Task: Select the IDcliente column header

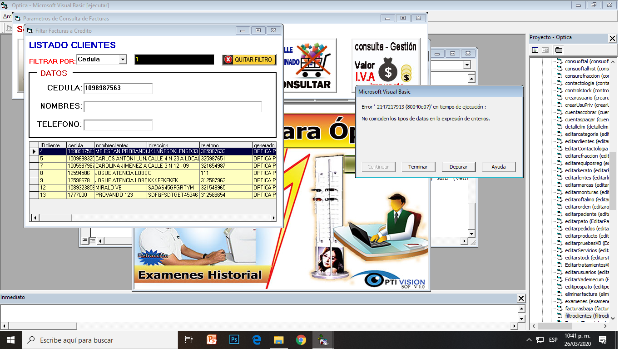Action: coord(53,145)
